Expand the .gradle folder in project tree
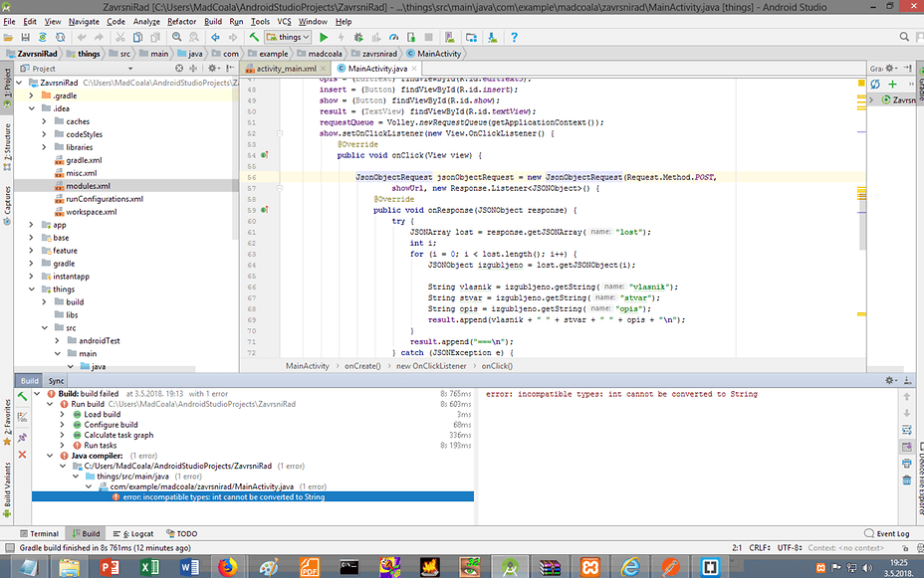The width and height of the screenshot is (924, 578). (x=31, y=96)
